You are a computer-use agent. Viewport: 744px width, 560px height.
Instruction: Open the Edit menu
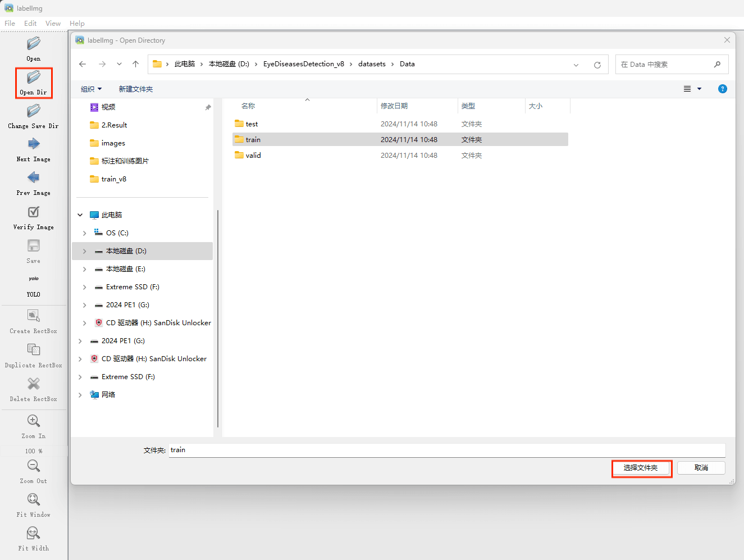coord(30,24)
